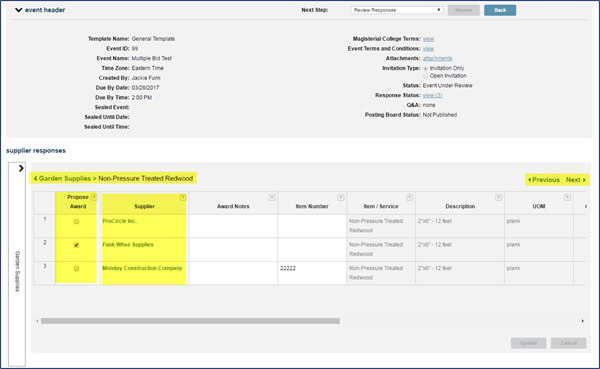Open UOM column filter menu
The width and height of the screenshot is (600, 369).
pos(567,198)
